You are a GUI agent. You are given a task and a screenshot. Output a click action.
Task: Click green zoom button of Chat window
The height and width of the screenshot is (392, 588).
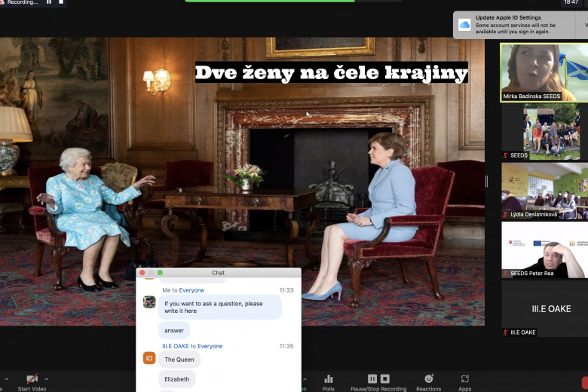pos(160,273)
